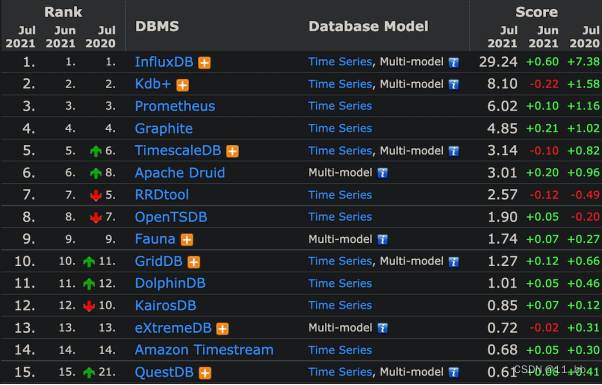Click Apache Druid's score value 3.01
The width and height of the screenshot is (602, 385).
tap(502, 173)
